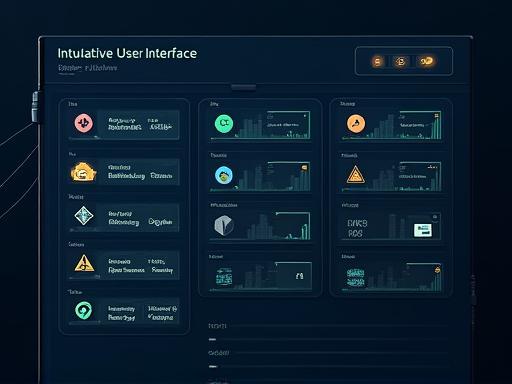Viewport: 512px width, 384px height.
Task: Click the green spiral circle icon
Action: point(83,310)
